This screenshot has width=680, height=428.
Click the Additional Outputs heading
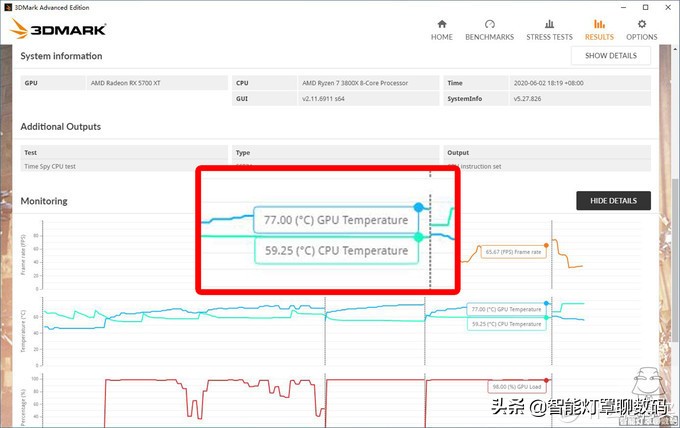pyautogui.click(x=60, y=126)
